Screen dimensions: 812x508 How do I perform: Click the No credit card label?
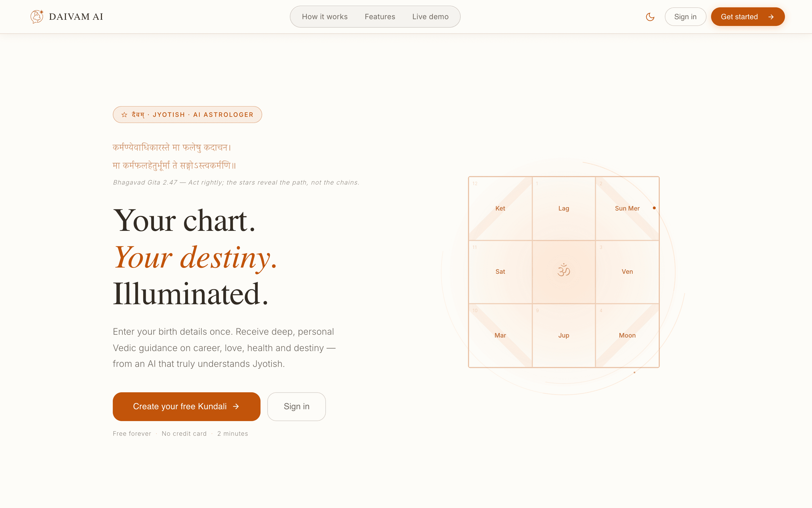tap(184, 434)
